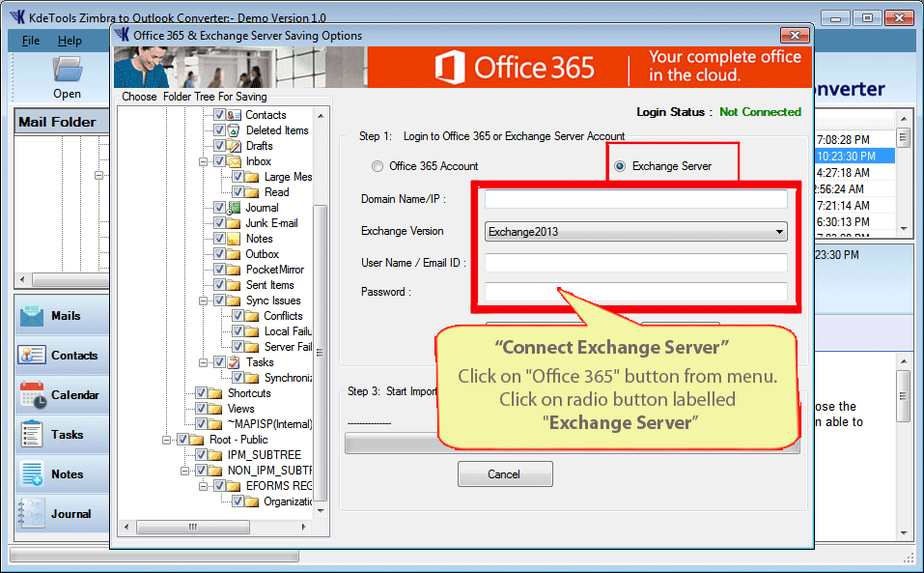Click the User Name / Email ID field
The height and width of the screenshot is (573, 924).
tap(635, 263)
